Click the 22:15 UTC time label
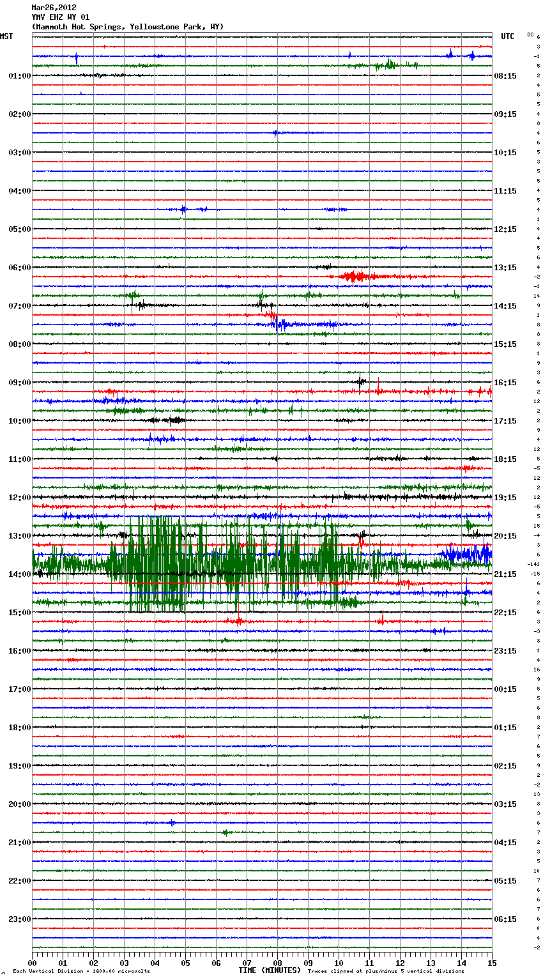Screen dimensions: 543x980 tap(505, 613)
